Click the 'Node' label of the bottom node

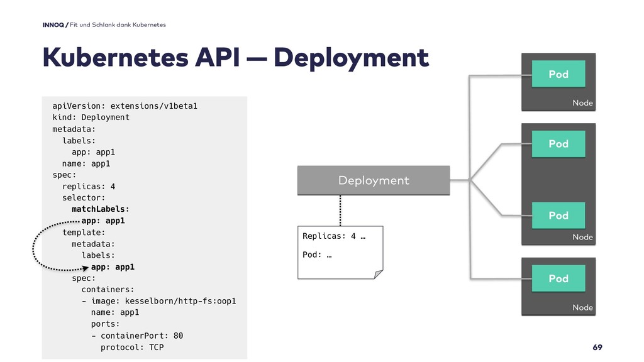coord(583,307)
